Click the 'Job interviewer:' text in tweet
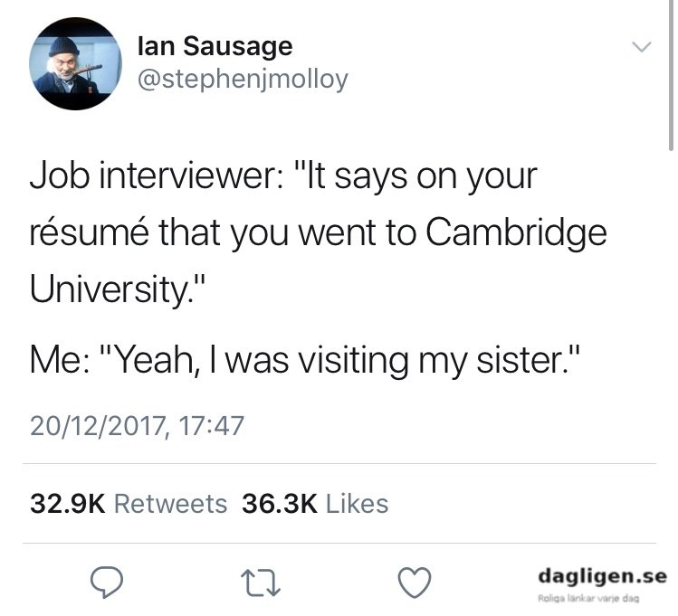This screenshot has height=616, width=678. coord(157,176)
